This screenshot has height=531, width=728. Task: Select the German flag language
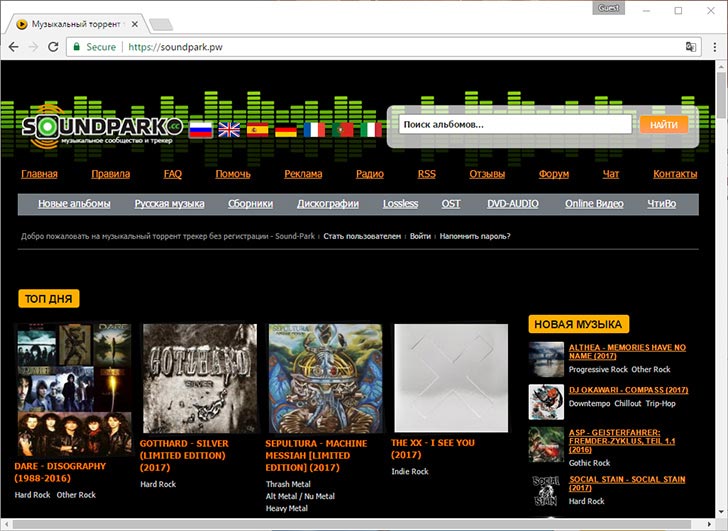click(286, 130)
